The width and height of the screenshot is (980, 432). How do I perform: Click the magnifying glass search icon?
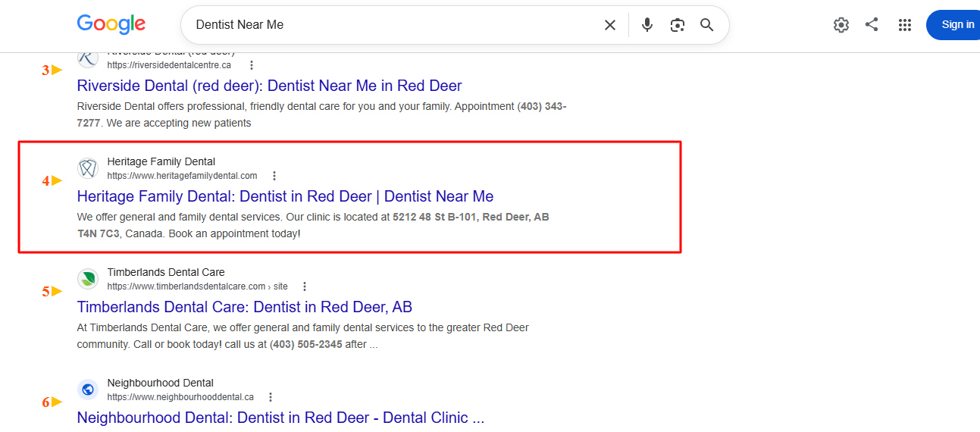706,25
